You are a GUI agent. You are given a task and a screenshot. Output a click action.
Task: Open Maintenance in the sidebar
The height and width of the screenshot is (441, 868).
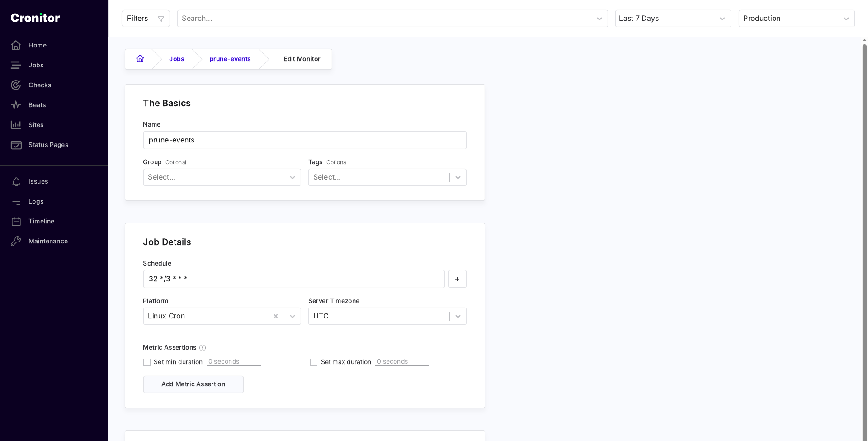48,241
